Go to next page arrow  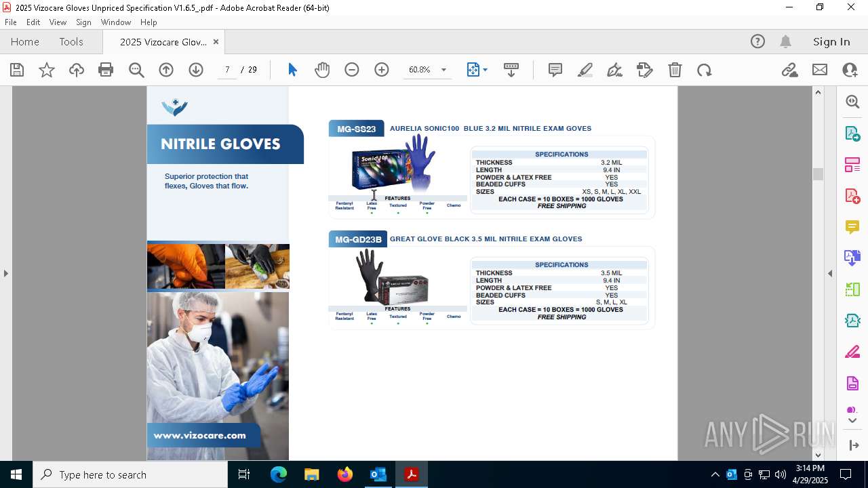pos(196,70)
